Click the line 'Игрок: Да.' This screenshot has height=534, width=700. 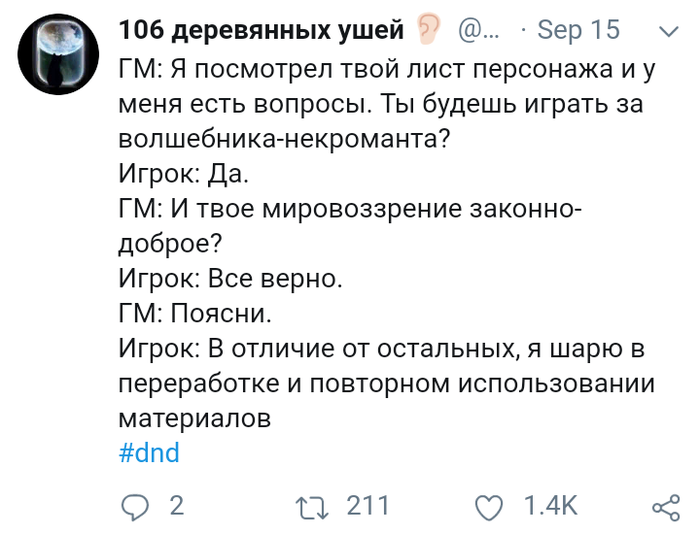(x=182, y=175)
